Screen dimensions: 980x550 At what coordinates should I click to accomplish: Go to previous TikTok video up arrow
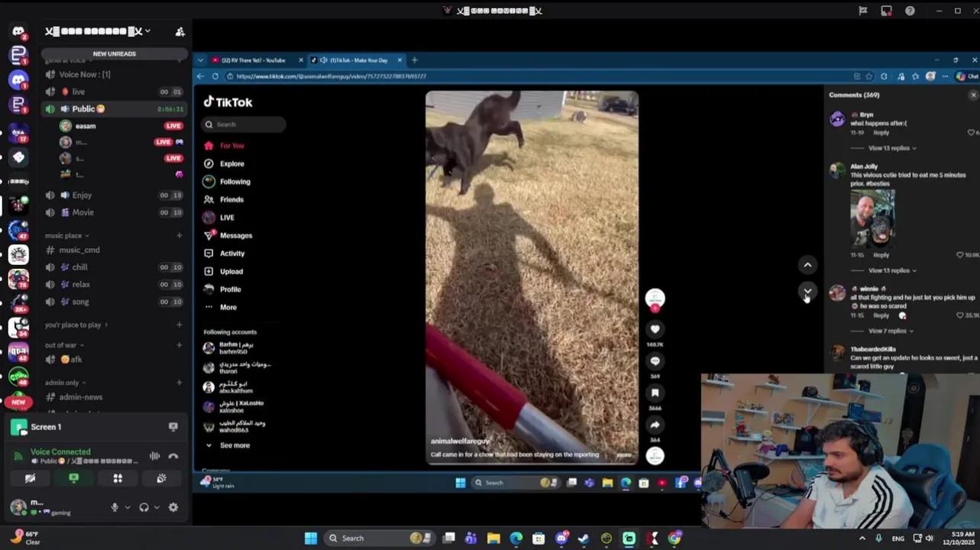807,265
